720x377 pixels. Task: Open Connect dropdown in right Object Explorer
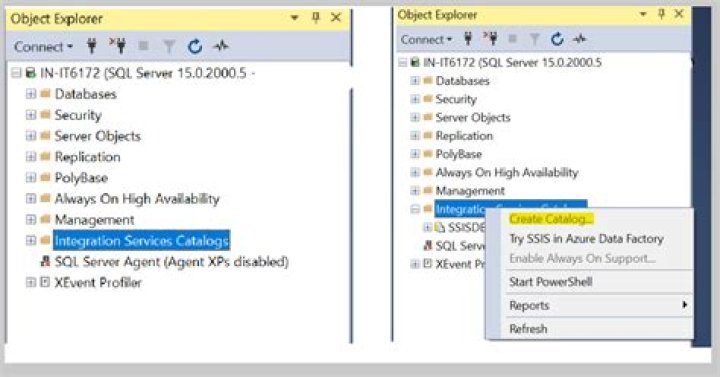427,39
